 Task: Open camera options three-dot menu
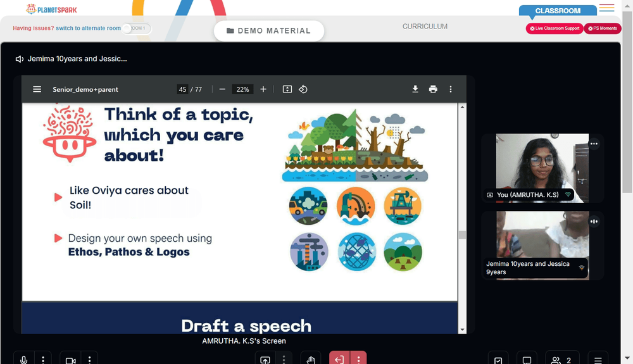pyautogui.click(x=90, y=359)
